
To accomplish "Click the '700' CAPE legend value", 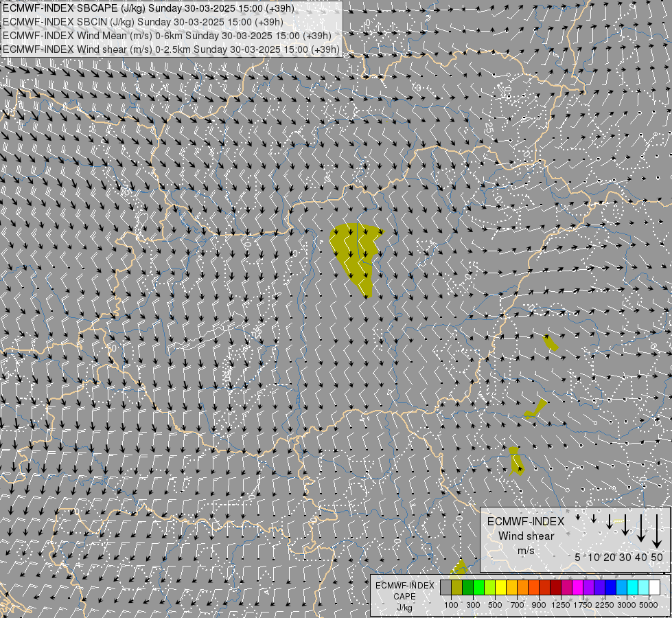I will point(518,605).
